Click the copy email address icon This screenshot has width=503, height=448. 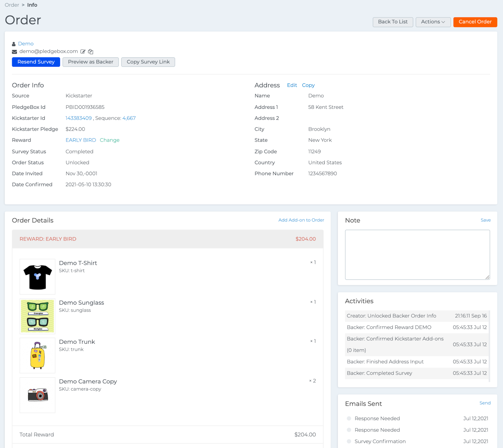[91, 52]
